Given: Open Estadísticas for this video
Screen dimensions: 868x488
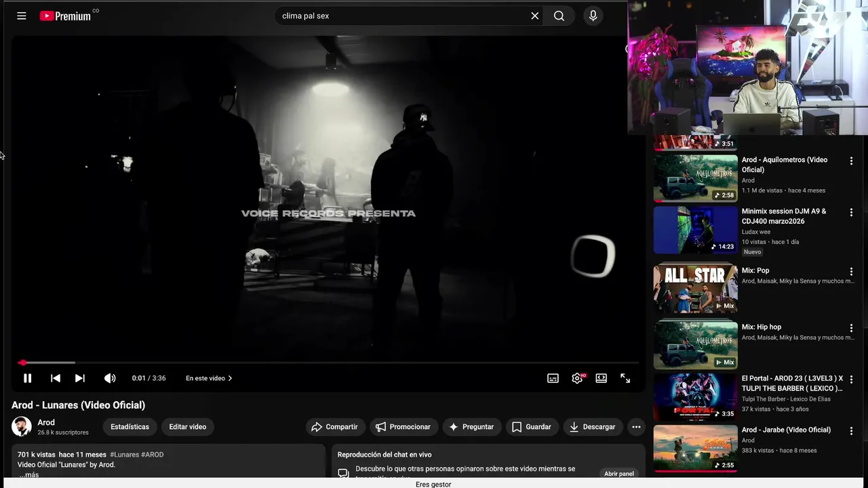Looking at the screenshot, I should 130,427.
